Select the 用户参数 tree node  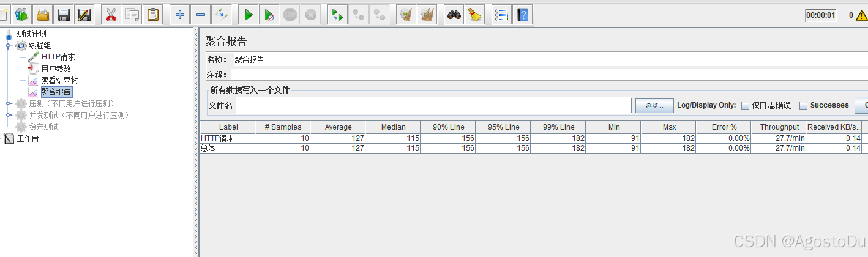tap(56, 69)
